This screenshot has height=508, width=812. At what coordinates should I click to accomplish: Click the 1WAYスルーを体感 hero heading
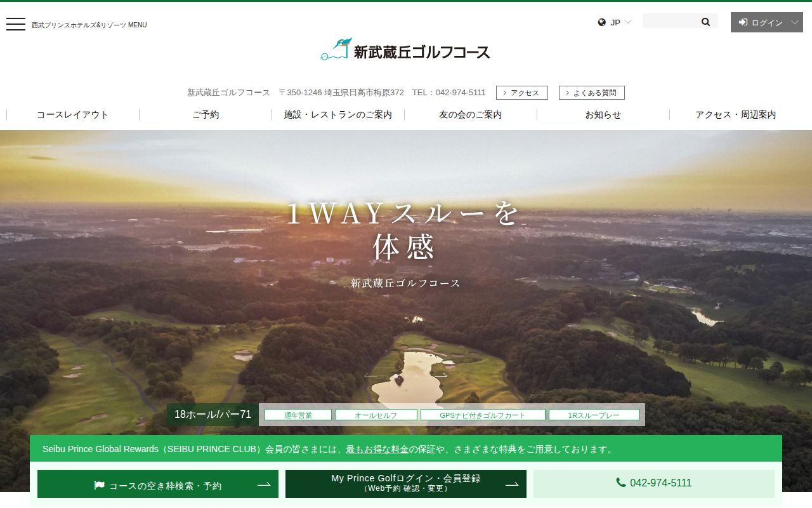[404, 231]
